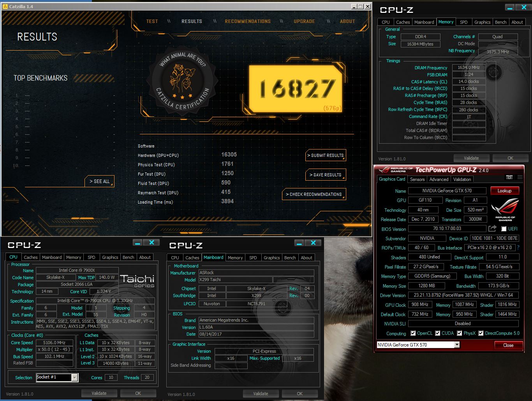
Task: Open the Advanced tab in GPU-Z
Action: (x=439, y=179)
